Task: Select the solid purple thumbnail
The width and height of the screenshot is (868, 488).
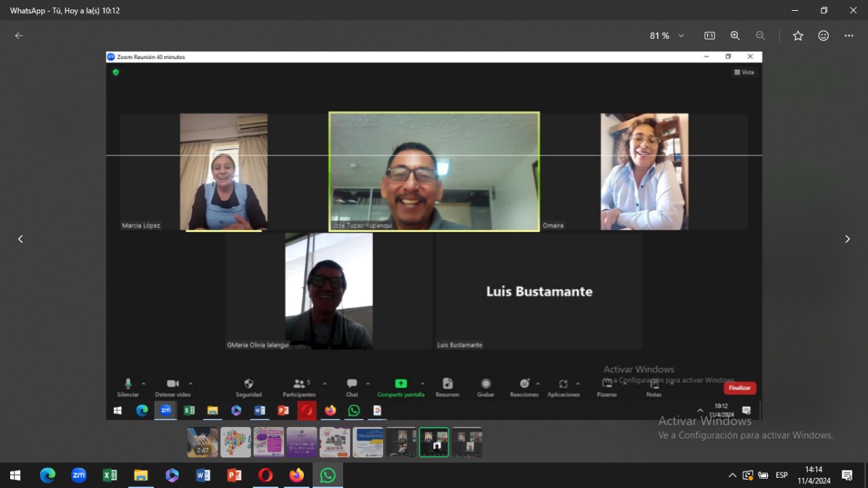Action: pyautogui.click(x=302, y=443)
